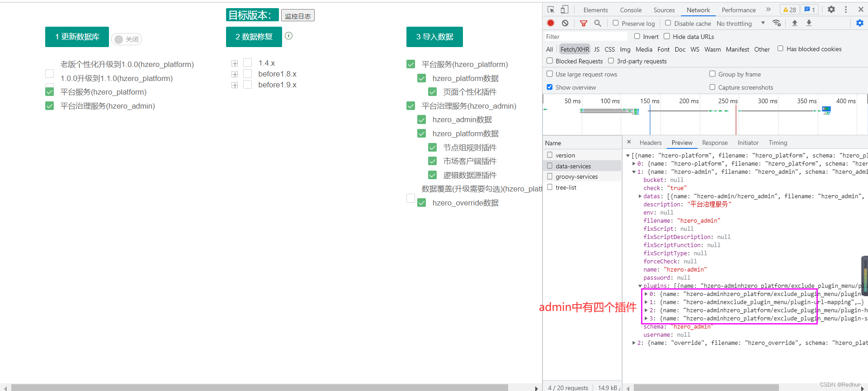Expand the before1.8.x tree node
The image size is (868, 391).
coord(235,74)
